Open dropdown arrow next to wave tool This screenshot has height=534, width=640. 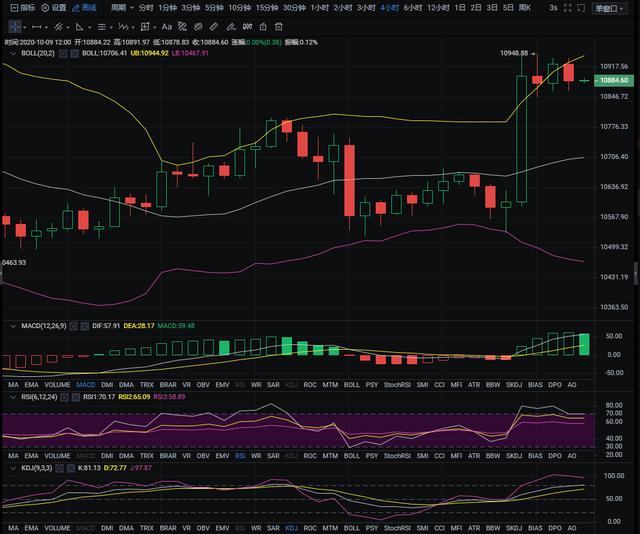[x=133, y=27]
